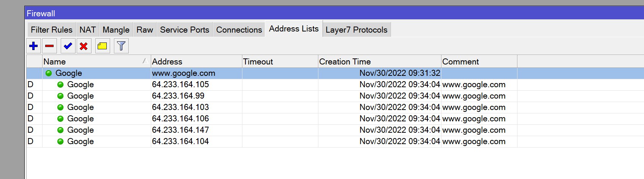Sort list by the Name column header
Image resolution: width=644 pixels, height=179 pixels.
click(97, 61)
